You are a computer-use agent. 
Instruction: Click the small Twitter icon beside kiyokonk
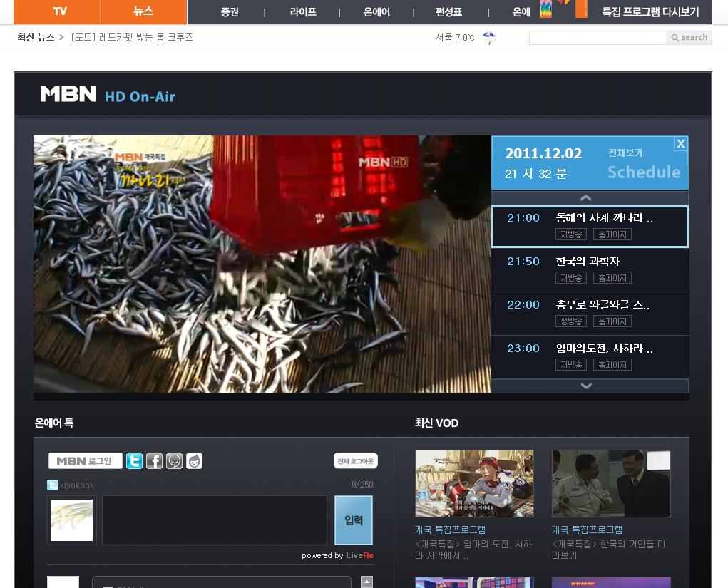pyautogui.click(x=53, y=485)
